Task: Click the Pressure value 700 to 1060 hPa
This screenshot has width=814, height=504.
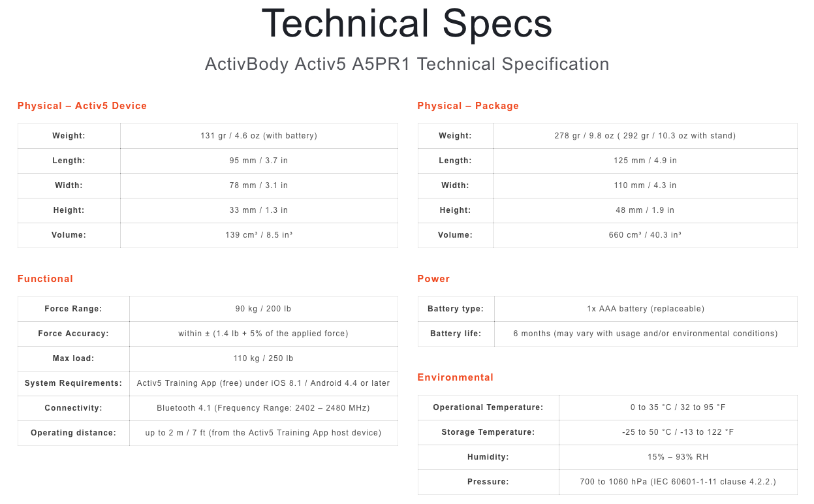Action: point(678,482)
